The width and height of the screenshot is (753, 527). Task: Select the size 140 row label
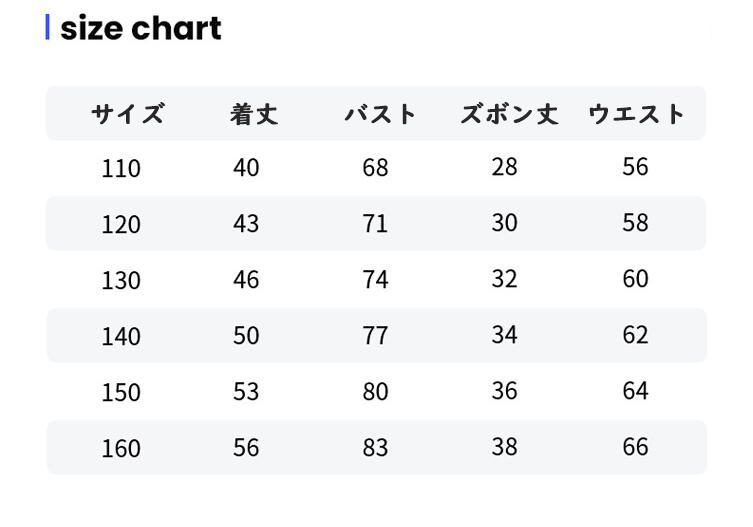(x=121, y=336)
